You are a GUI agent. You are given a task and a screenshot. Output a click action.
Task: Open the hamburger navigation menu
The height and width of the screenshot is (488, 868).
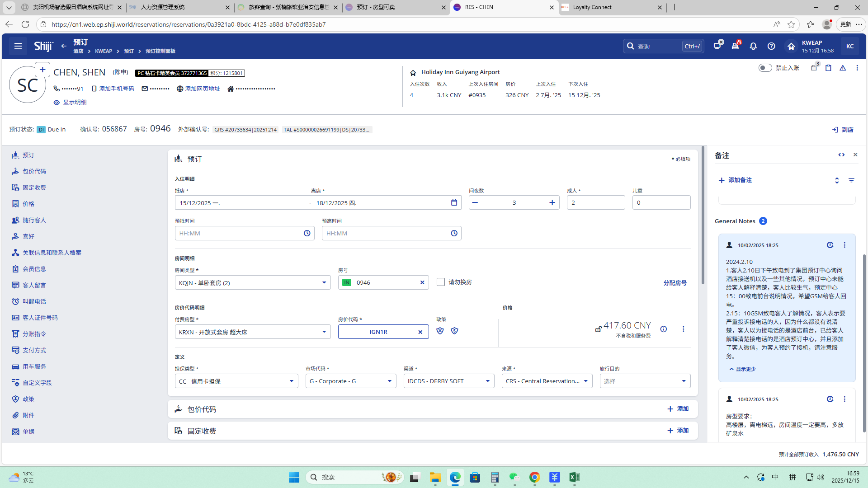[18, 46]
